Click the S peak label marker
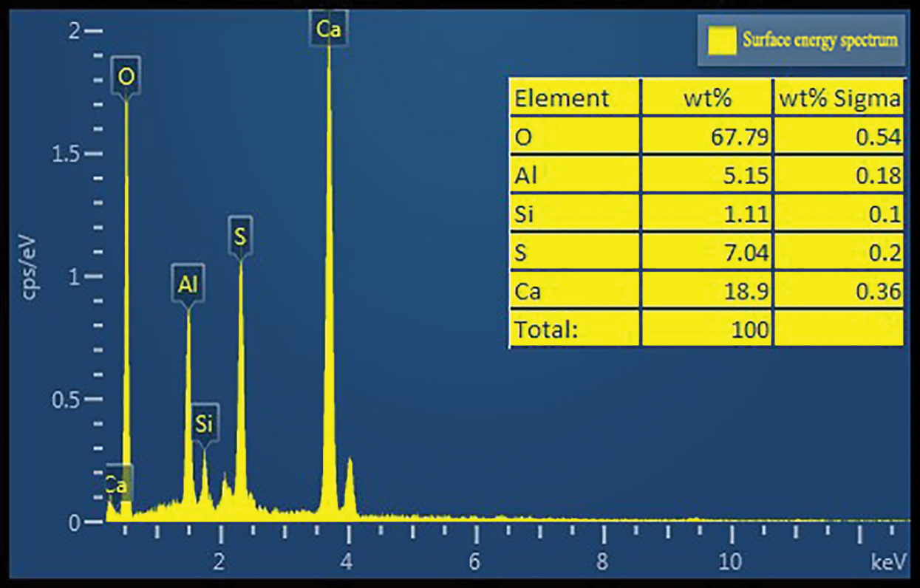The image size is (920, 588). point(240,236)
